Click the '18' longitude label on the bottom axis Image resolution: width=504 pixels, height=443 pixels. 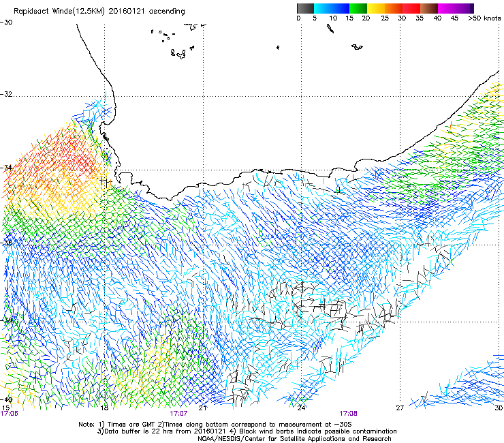click(104, 408)
